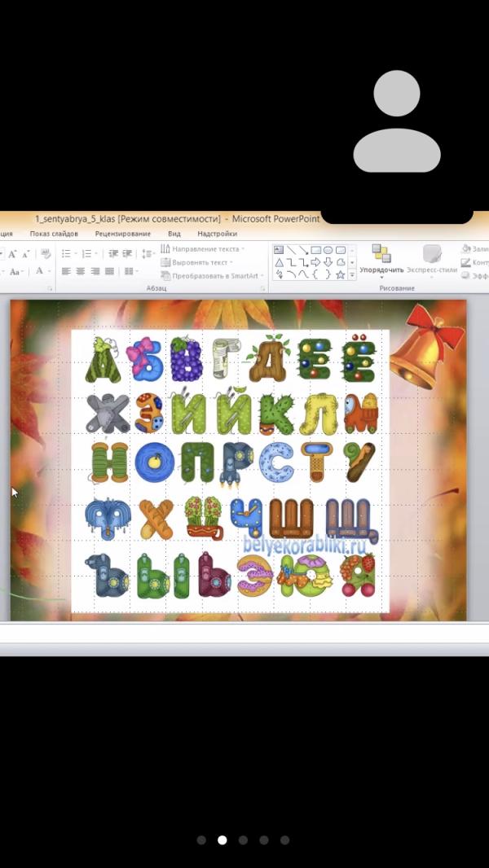
Task: Click the PowerPoint title bar text
Action: click(177, 219)
